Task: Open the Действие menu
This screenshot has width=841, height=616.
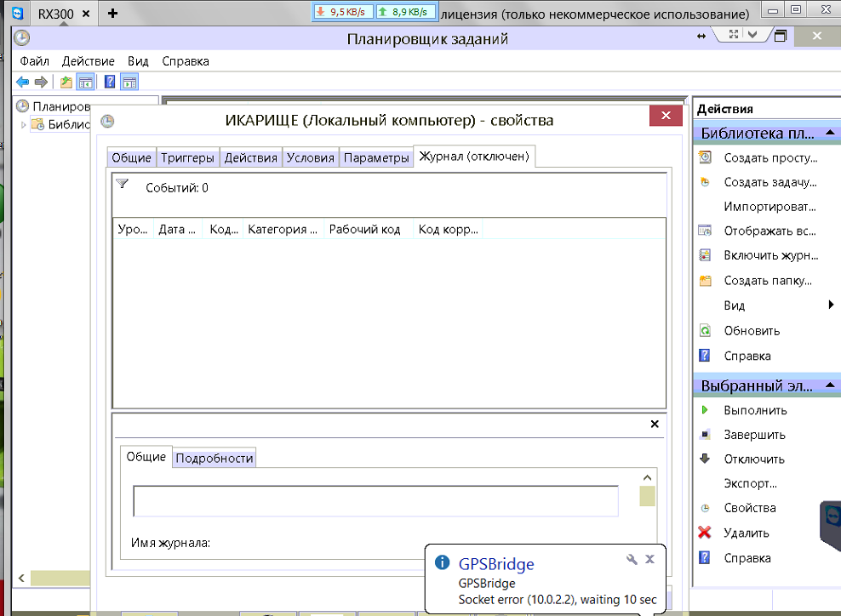Action: coord(88,61)
